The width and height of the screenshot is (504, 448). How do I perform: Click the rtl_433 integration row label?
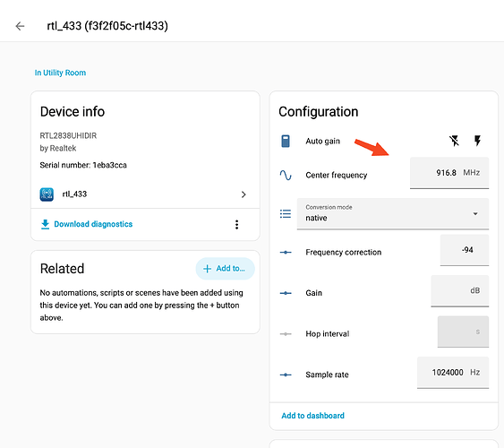point(74,194)
